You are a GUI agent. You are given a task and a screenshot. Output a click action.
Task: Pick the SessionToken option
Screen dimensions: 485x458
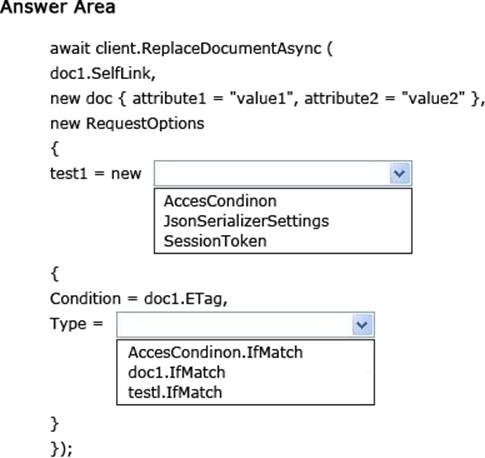[215, 241]
